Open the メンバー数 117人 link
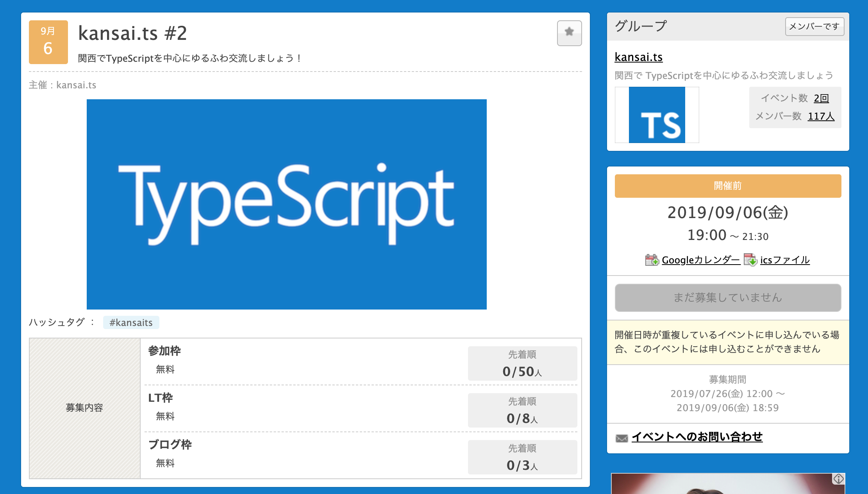The height and width of the screenshot is (494, 868). tap(821, 116)
